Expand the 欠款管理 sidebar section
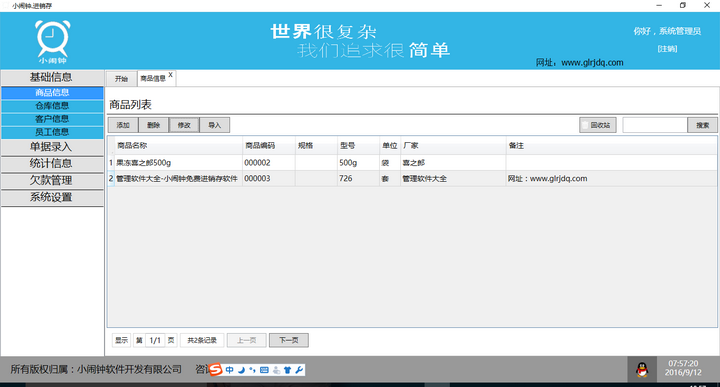Screen dimensions: 720x387 click(x=52, y=180)
